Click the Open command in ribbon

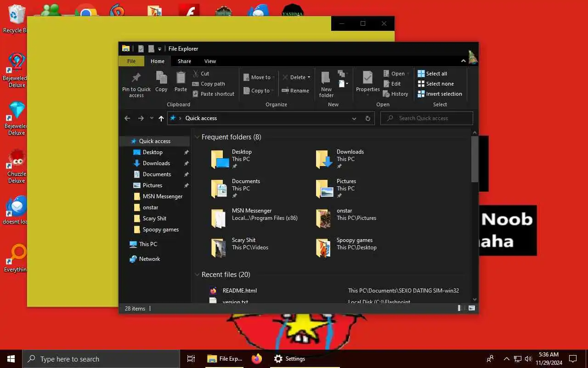(396, 74)
